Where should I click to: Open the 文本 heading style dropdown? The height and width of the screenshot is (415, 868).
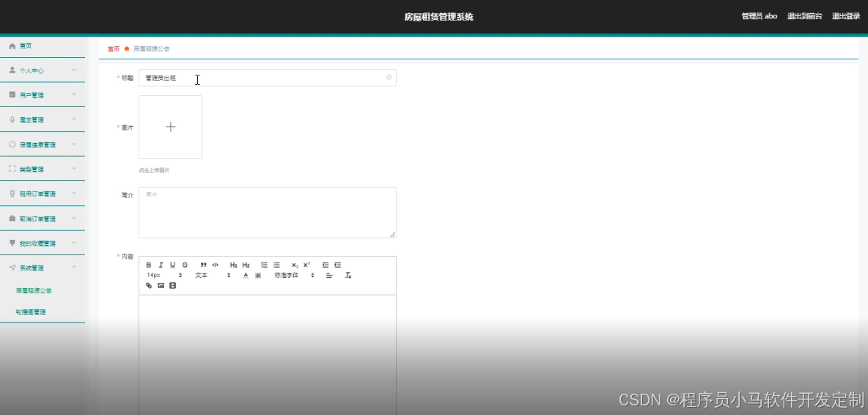tap(212, 276)
